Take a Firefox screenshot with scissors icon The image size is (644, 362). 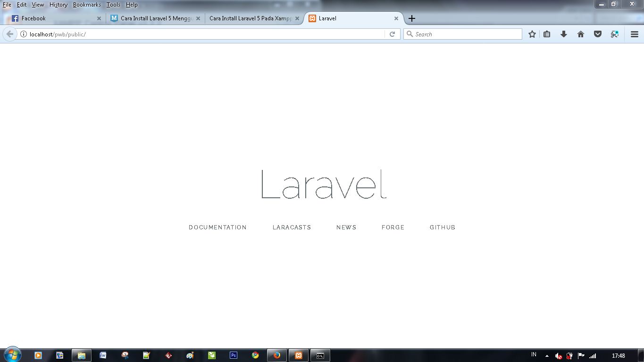(614, 34)
